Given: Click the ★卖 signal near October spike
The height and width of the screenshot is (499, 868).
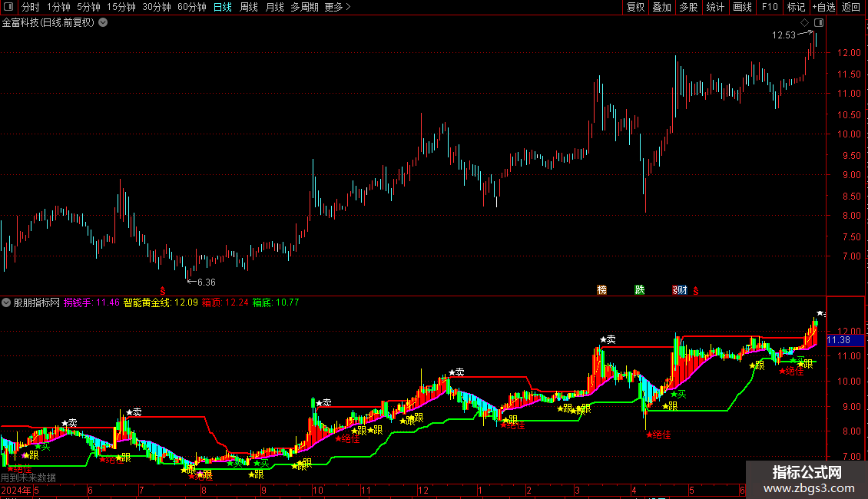Looking at the screenshot, I should (324, 402).
